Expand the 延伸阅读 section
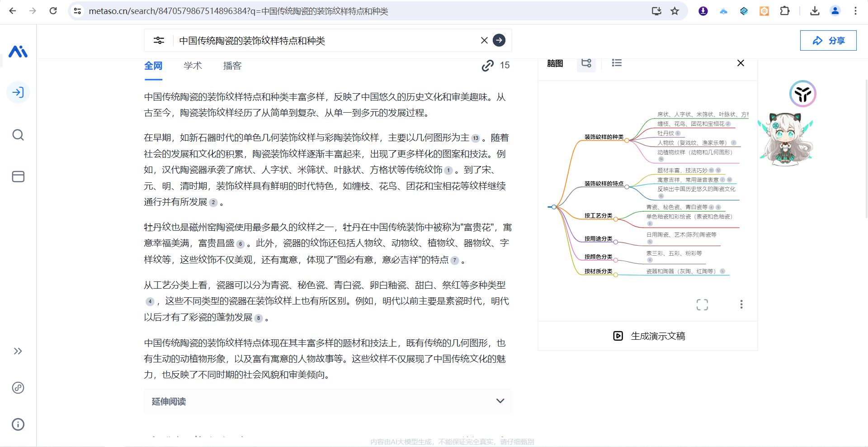The height and width of the screenshot is (447, 868). (500, 401)
